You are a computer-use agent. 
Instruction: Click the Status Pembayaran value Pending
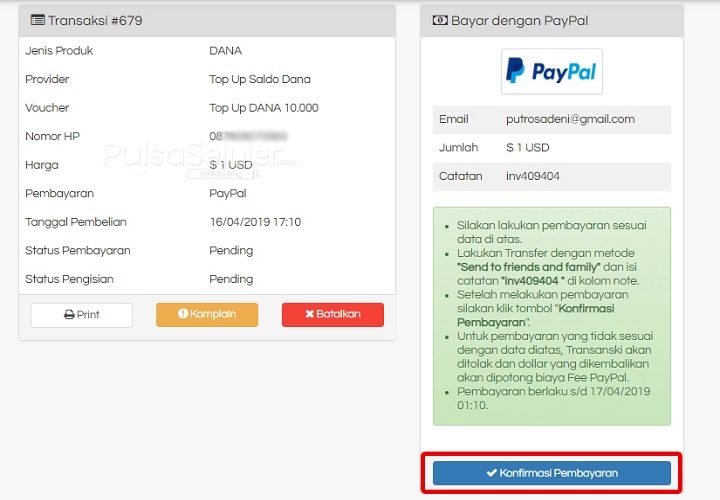(231, 251)
